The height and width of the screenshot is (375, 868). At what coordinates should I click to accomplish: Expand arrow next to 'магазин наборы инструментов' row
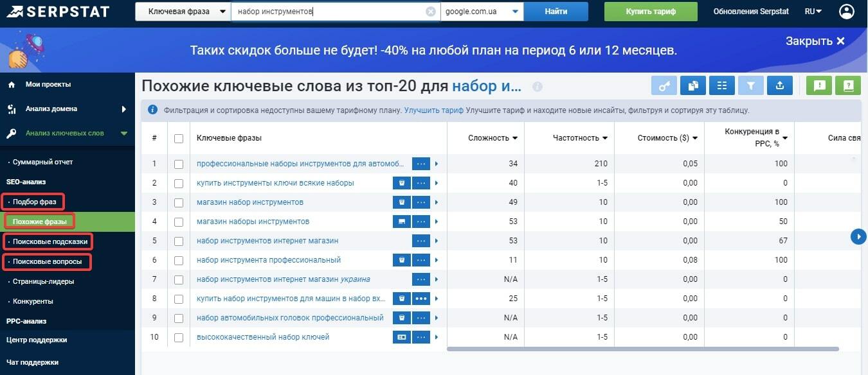click(x=436, y=222)
